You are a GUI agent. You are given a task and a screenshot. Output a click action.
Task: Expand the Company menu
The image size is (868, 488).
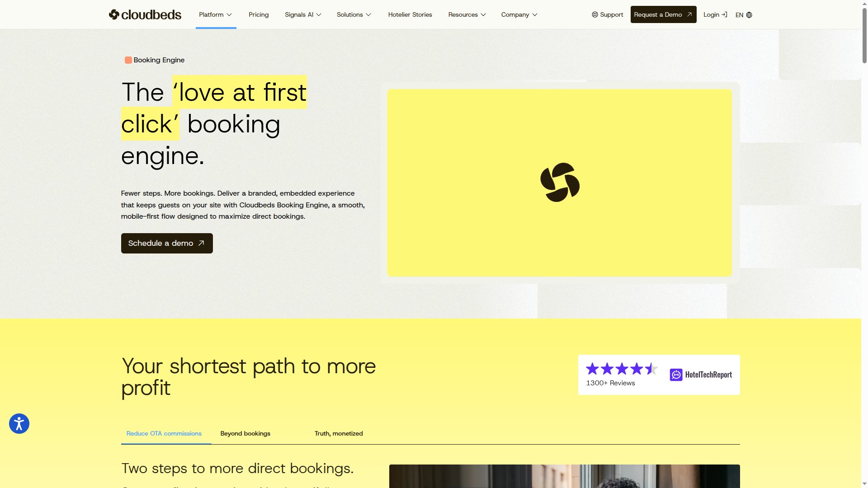pyautogui.click(x=519, y=14)
